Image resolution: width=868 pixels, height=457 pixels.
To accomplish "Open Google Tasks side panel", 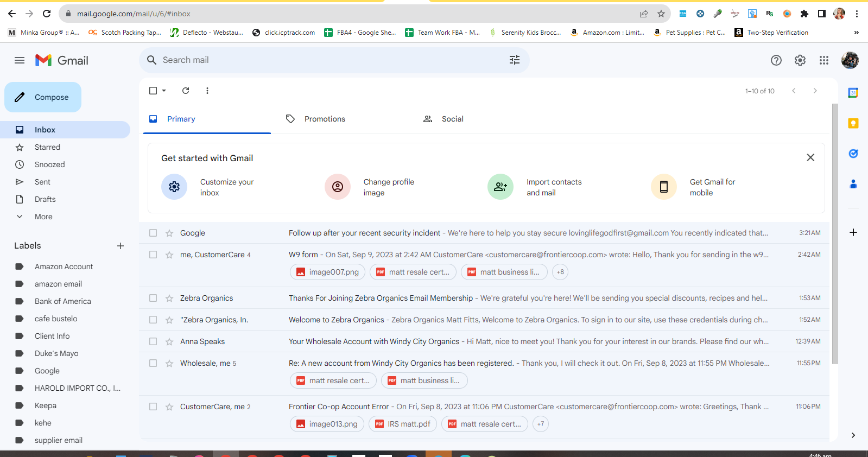I will coord(853,154).
